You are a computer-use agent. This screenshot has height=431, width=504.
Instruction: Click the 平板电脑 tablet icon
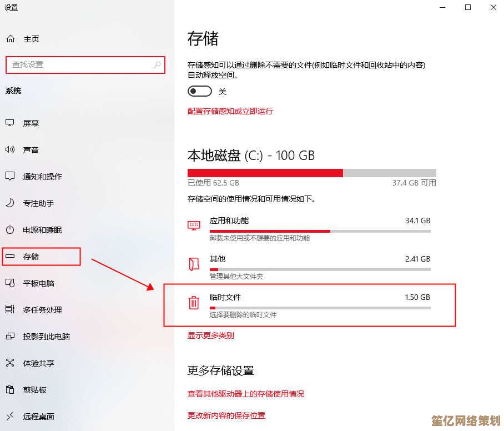10,283
